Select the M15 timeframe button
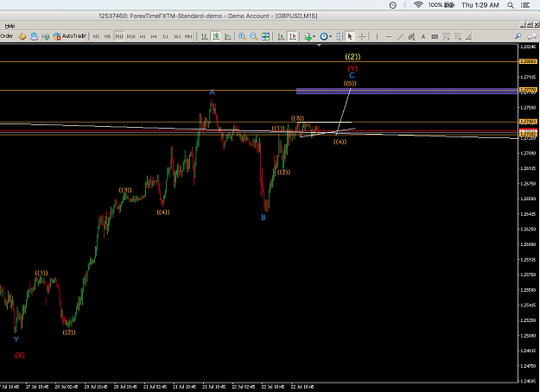Image resolution: width=540 pixels, height=392 pixels. (119, 36)
